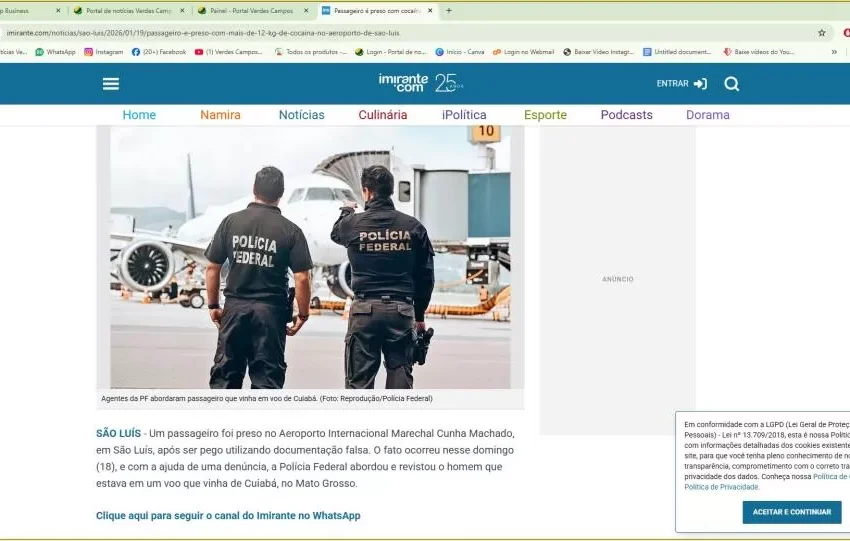850x541 pixels.
Task: Bookmark this page with star icon
Action: click(821, 33)
